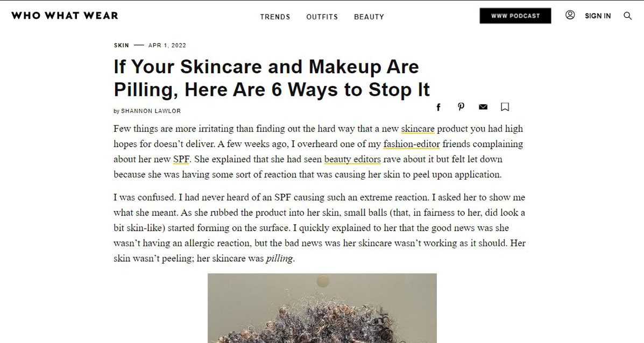Click the Sign In link

click(598, 16)
